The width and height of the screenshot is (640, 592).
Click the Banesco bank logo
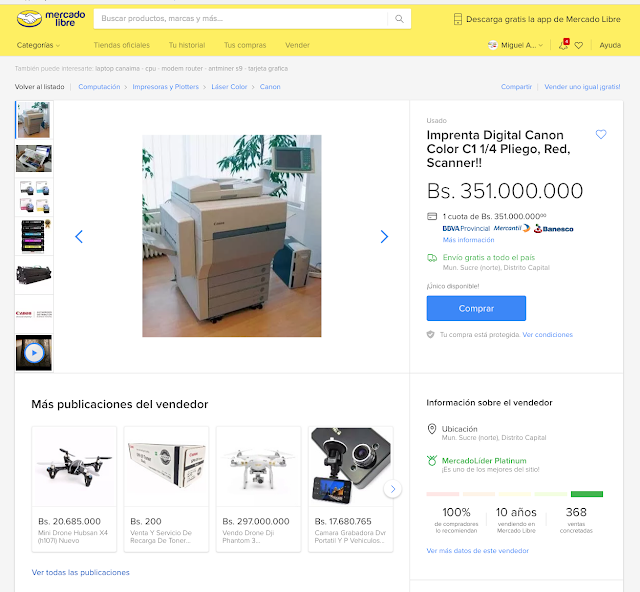click(x=553, y=229)
